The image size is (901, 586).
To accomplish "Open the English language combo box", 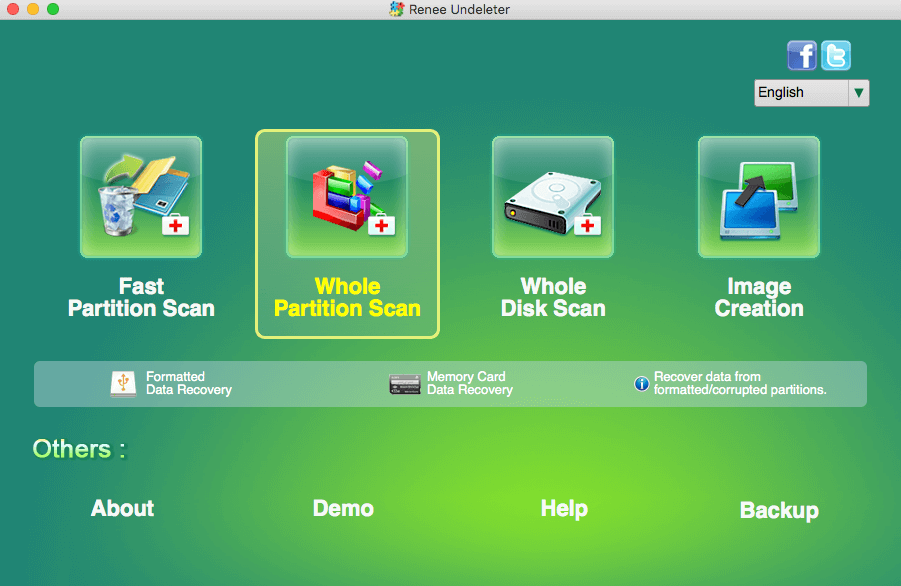I will point(811,92).
